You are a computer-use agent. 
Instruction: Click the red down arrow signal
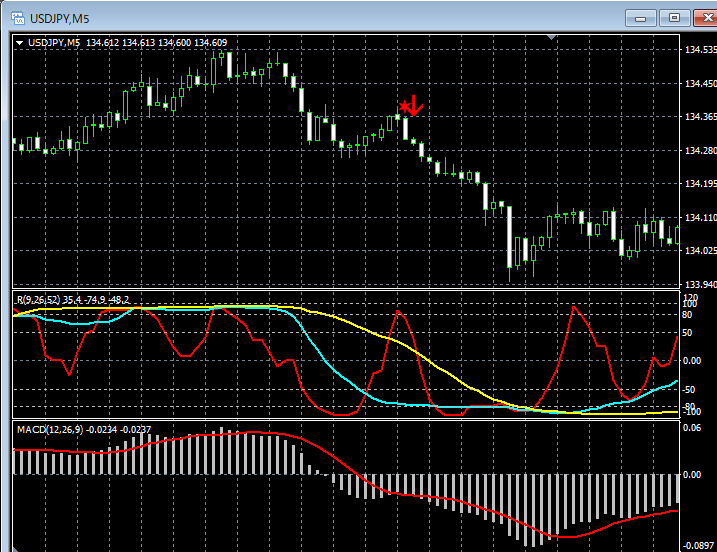pos(415,106)
